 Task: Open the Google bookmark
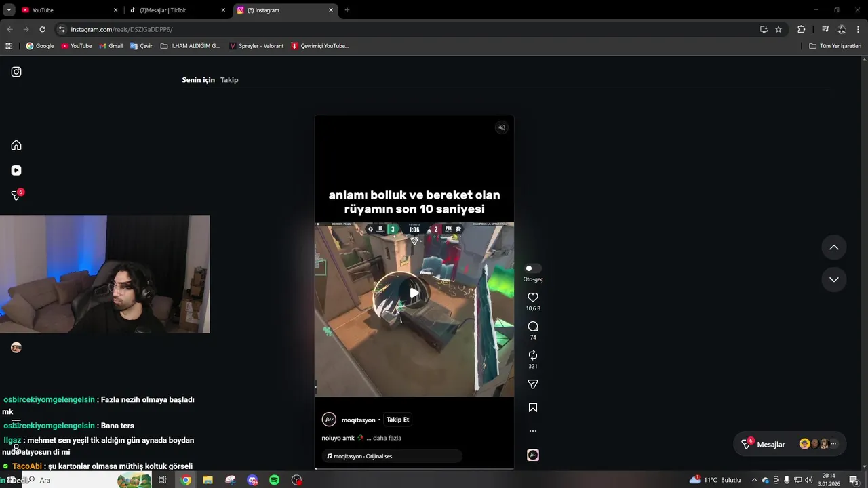[x=40, y=46]
